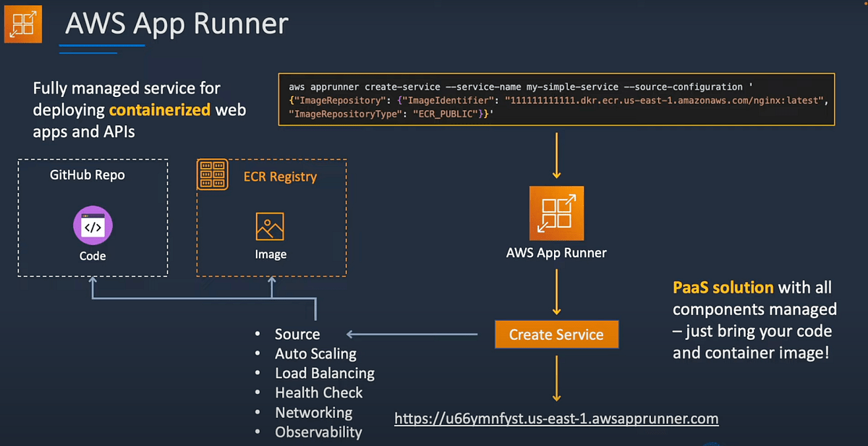Click the AWS App Runner logo icon top-left
The image size is (868, 446).
[x=23, y=23]
